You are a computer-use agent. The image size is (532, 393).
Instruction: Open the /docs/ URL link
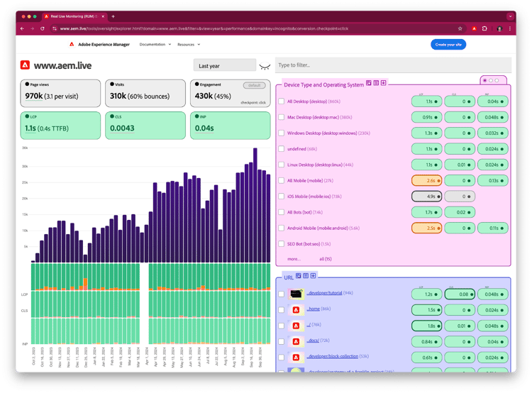[x=313, y=341]
